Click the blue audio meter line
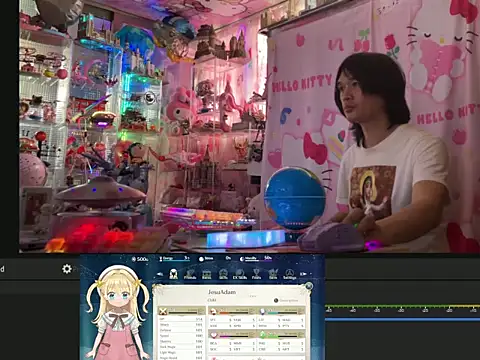 403,319
